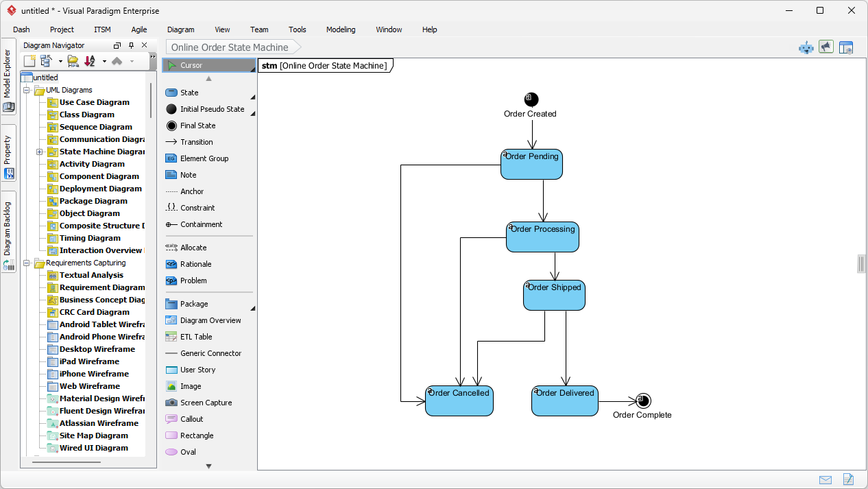Collapse the Requirements Capturing folder

click(x=26, y=263)
